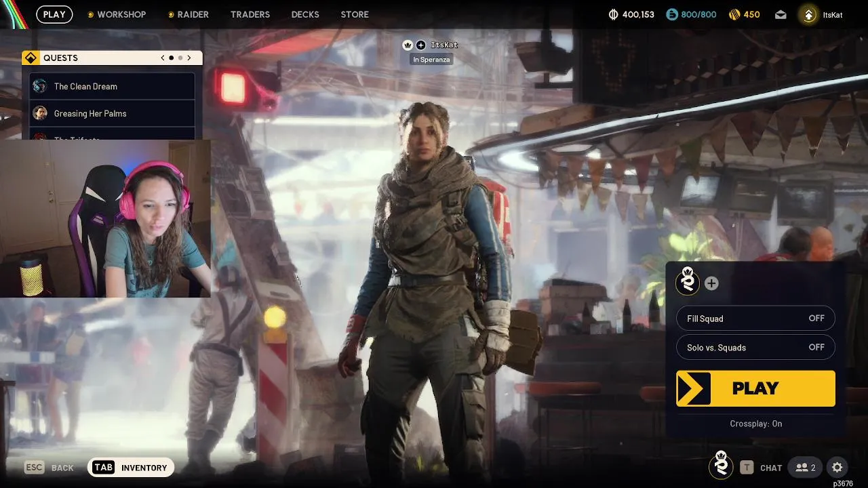Click the 800/800 balance value
Screen dimensions: 868x488
pyautogui.click(x=698, y=14)
